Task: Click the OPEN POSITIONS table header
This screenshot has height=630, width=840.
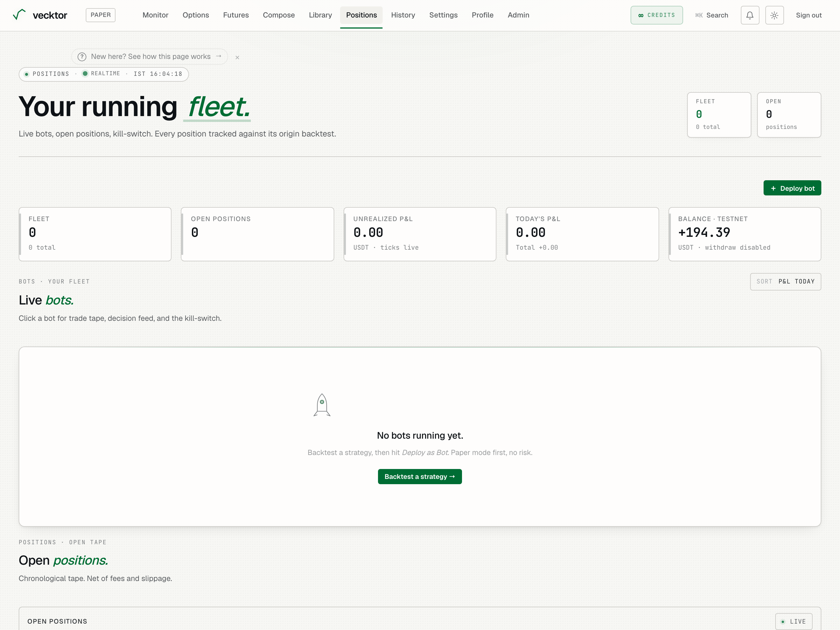Action: tap(57, 621)
